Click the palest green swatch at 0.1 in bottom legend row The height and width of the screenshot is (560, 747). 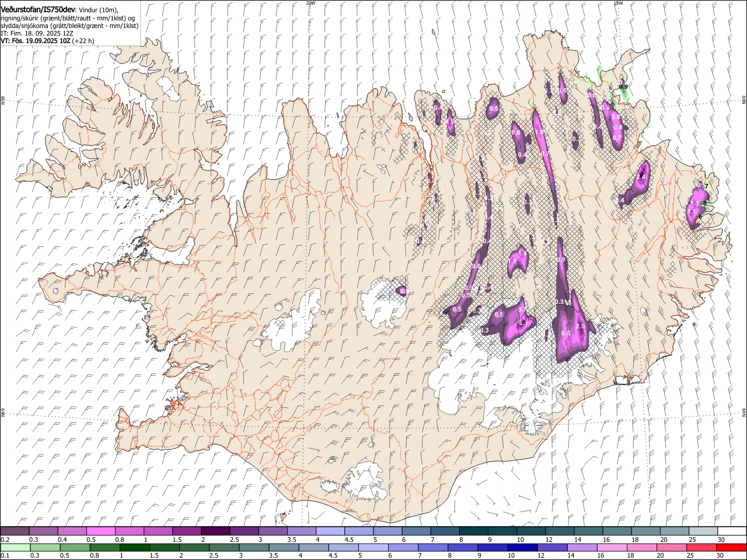pos(15,547)
